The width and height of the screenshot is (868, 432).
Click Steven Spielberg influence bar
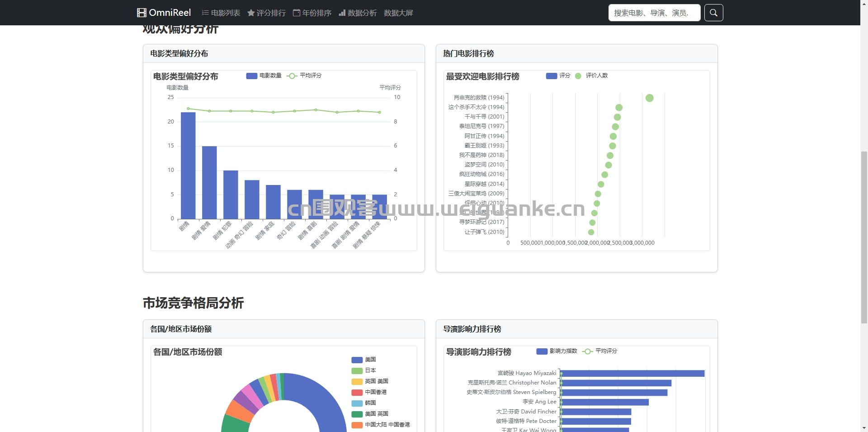coord(614,393)
